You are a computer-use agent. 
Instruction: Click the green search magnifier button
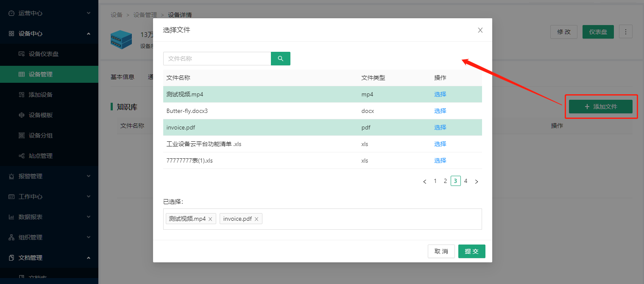pyautogui.click(x=280, y=59)
